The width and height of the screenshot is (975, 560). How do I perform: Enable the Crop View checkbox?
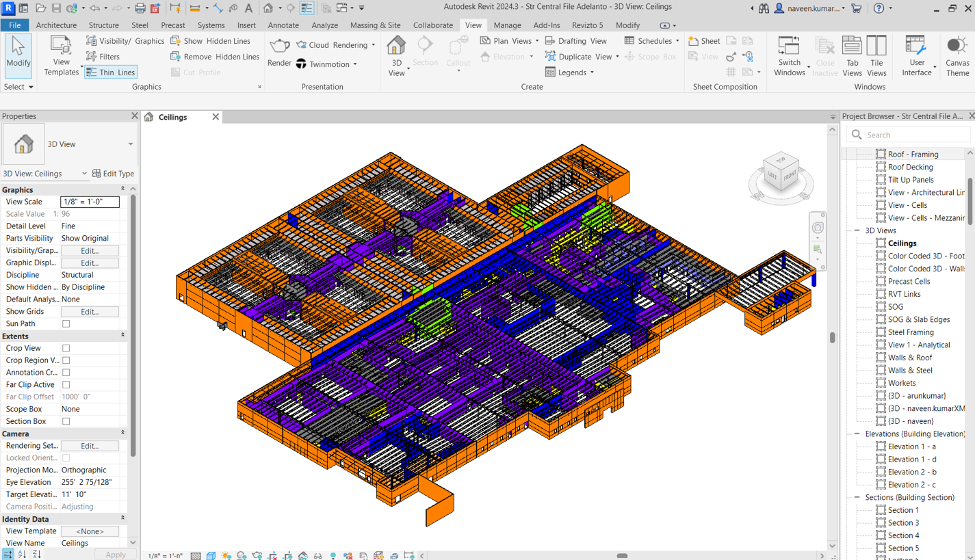(x=66, y=348)
